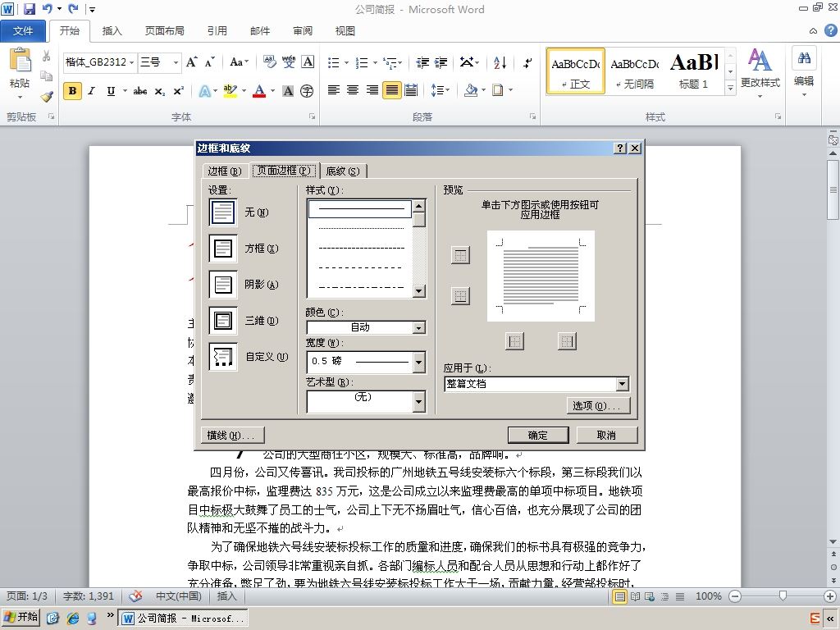The image size is (840, 630).
Task: Click the Phonetic Guide wén icon
Action: pos(289,62)
